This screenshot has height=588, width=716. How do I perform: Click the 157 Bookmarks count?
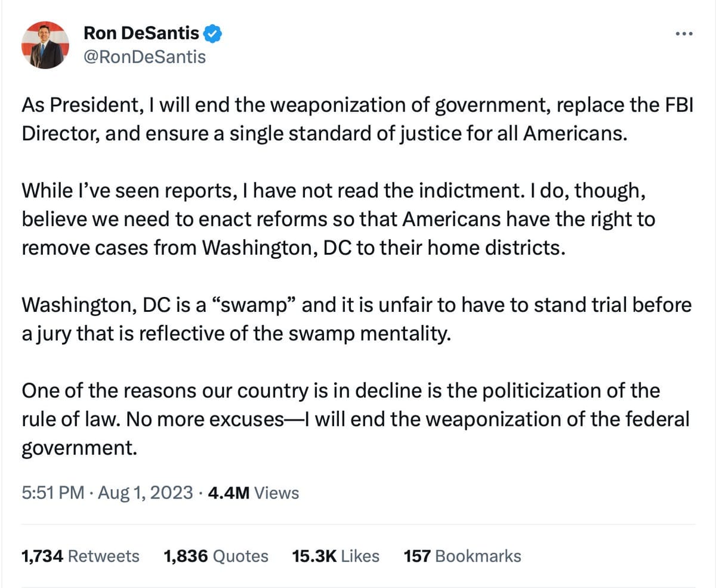(x=462, y=556)
